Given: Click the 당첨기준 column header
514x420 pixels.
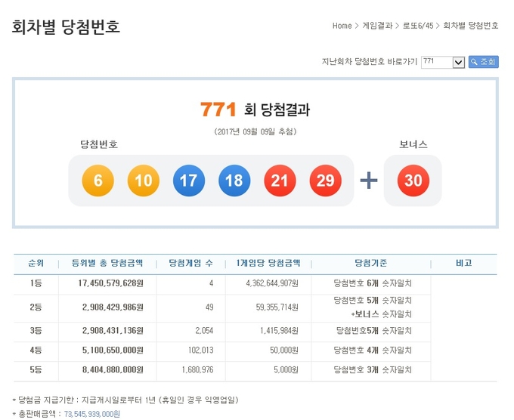Looking at the screenshot, I should tap(371, 264).
